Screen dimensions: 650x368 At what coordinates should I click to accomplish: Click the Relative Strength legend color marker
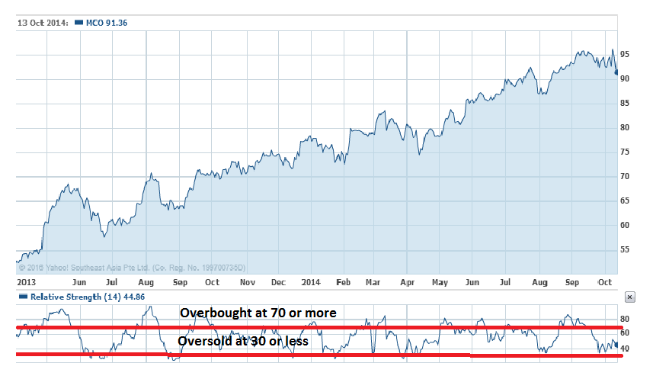pyautogui.click(x=23, y=296)
